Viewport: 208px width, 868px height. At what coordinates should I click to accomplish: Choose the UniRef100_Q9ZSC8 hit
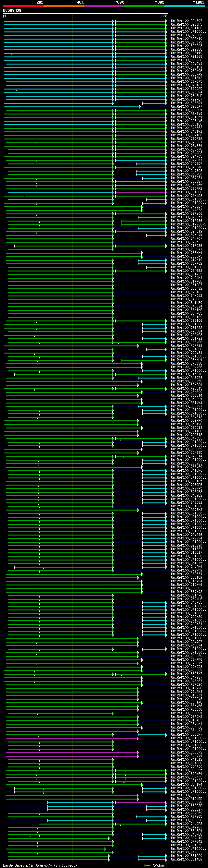[187, 50]
